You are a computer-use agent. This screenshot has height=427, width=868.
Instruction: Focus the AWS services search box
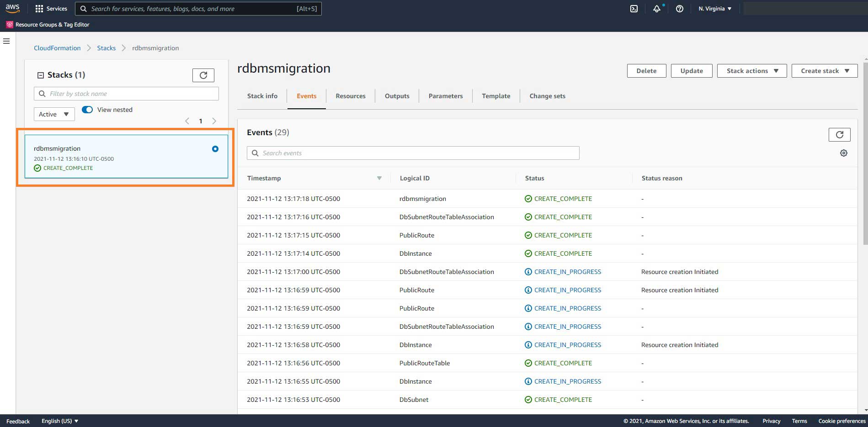198,9
